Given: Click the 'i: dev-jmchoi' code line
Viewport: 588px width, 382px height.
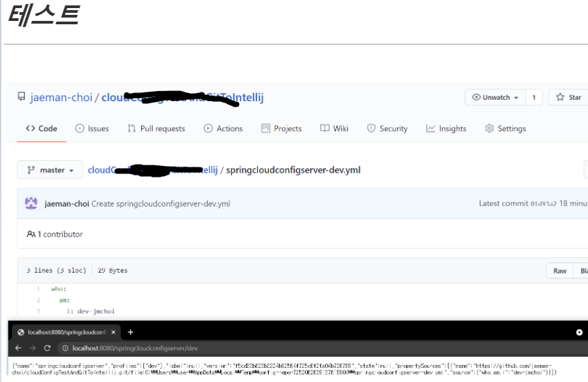Looking at the screenshot, I should 90,311.
